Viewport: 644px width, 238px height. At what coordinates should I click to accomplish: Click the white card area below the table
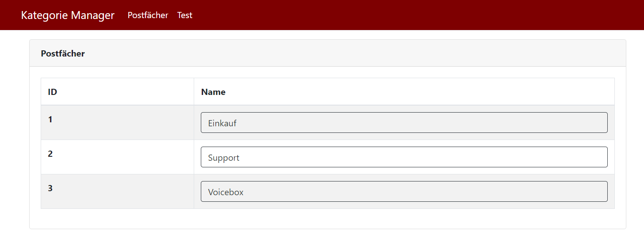click(x=327, y=219)
